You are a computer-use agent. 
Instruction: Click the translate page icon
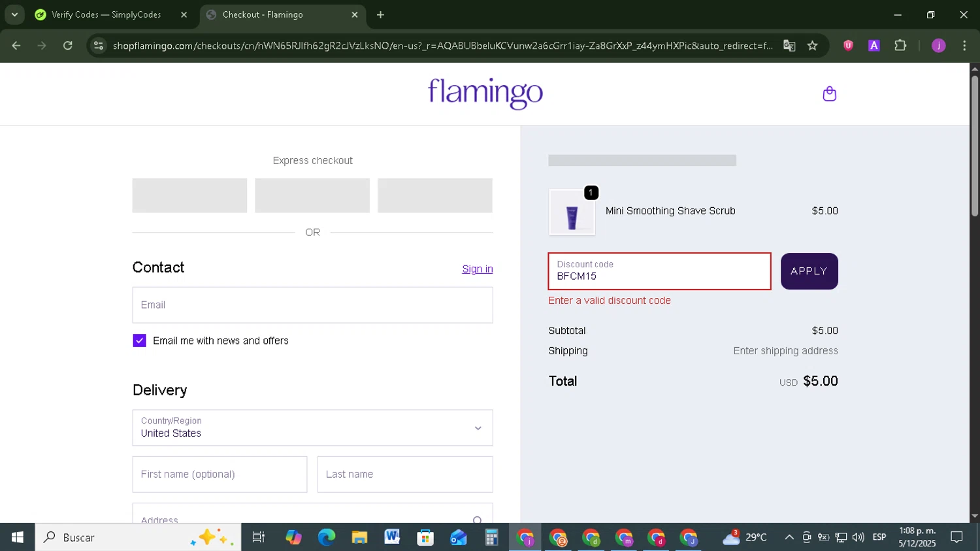click(789, 46)
